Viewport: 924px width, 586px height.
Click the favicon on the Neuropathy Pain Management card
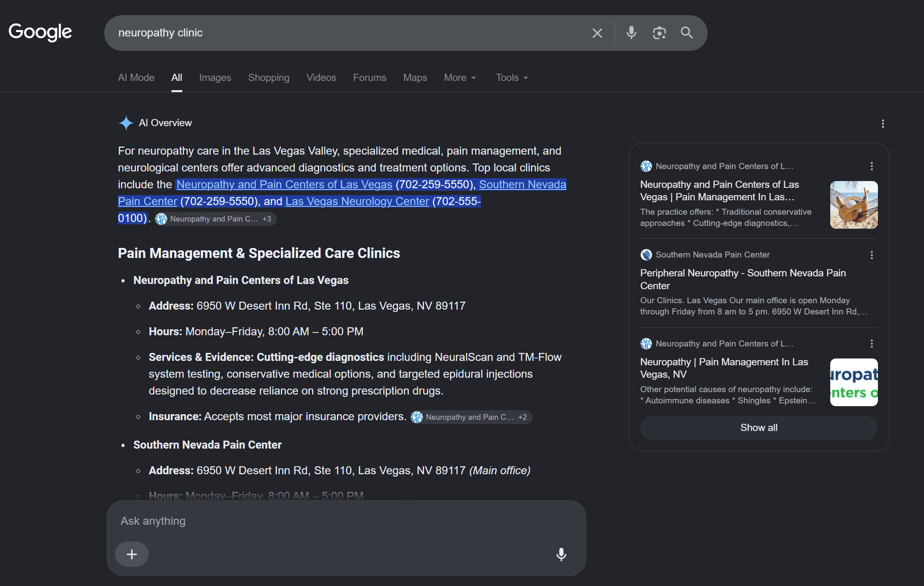[646, 344]
